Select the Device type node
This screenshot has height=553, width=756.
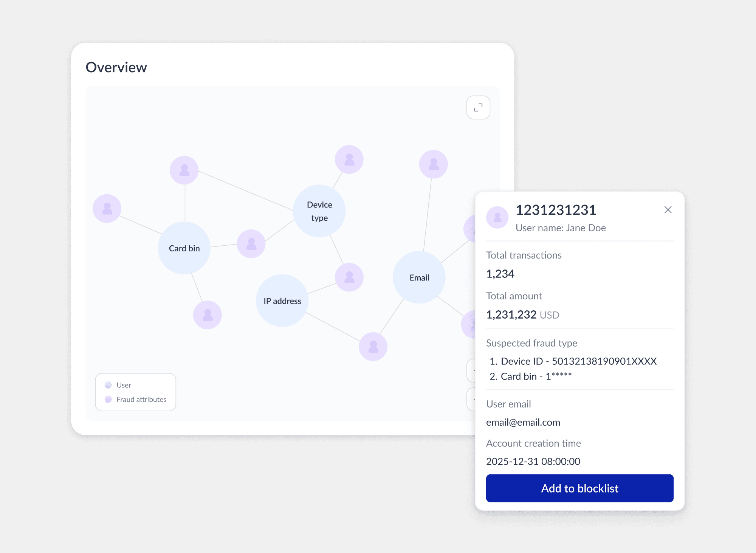pyautogui.click(x=319, y=211)
